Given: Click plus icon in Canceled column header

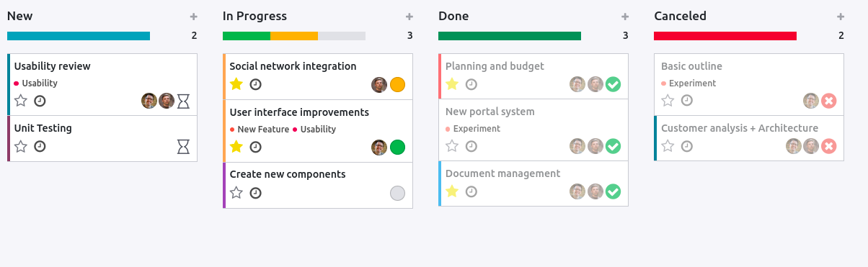Looking at the screenshot, I should pos(840,16).
